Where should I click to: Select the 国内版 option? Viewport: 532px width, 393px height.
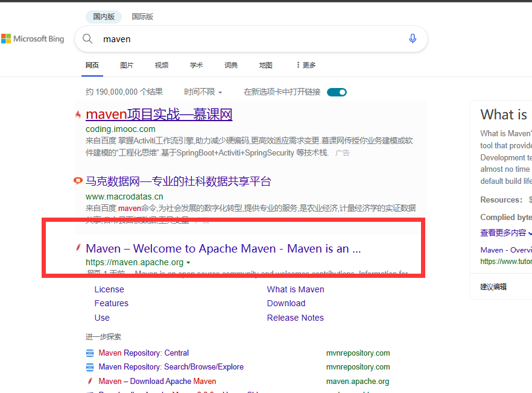click(104, 17)
